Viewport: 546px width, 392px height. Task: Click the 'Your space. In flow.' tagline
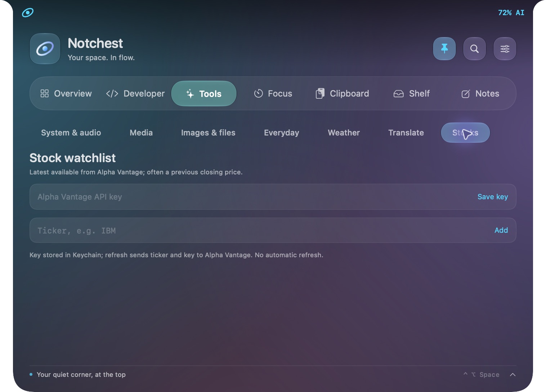[101, 58]
